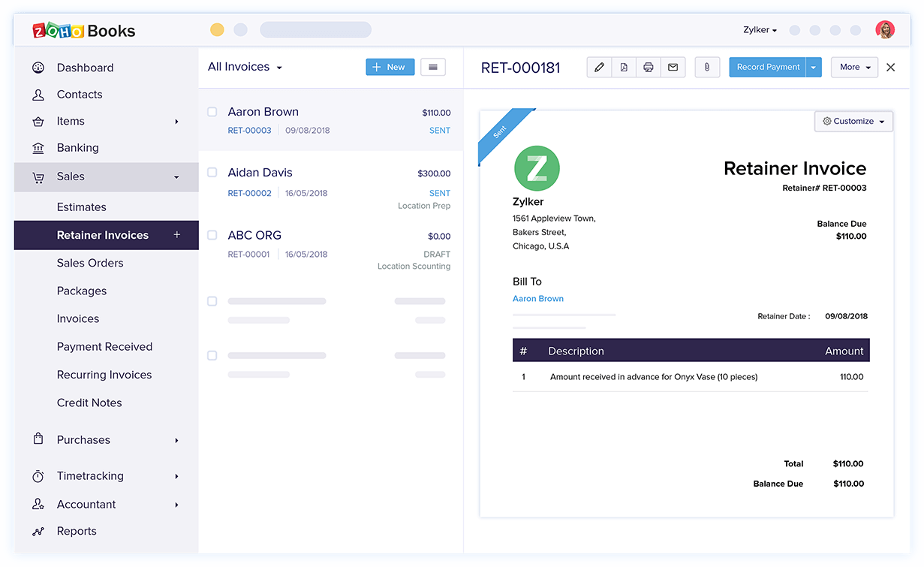Screen dimensions: 924x567
Task: Click the Purchases bag icon
Action: (38, 439)
